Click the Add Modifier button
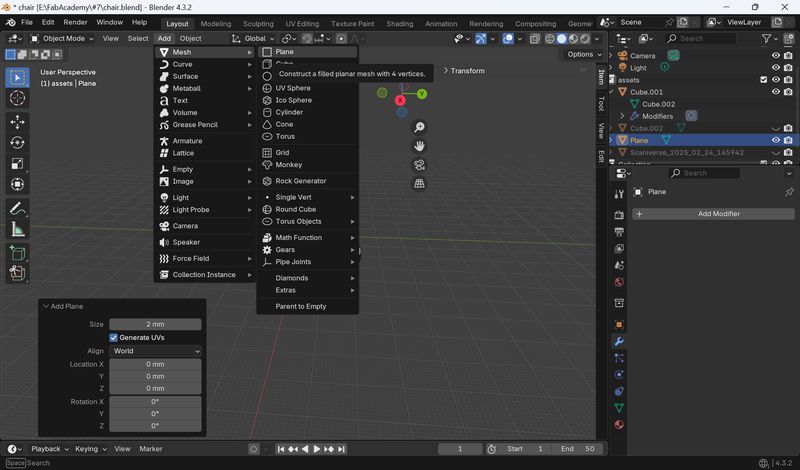800x470 pixels. click(713, 214)
